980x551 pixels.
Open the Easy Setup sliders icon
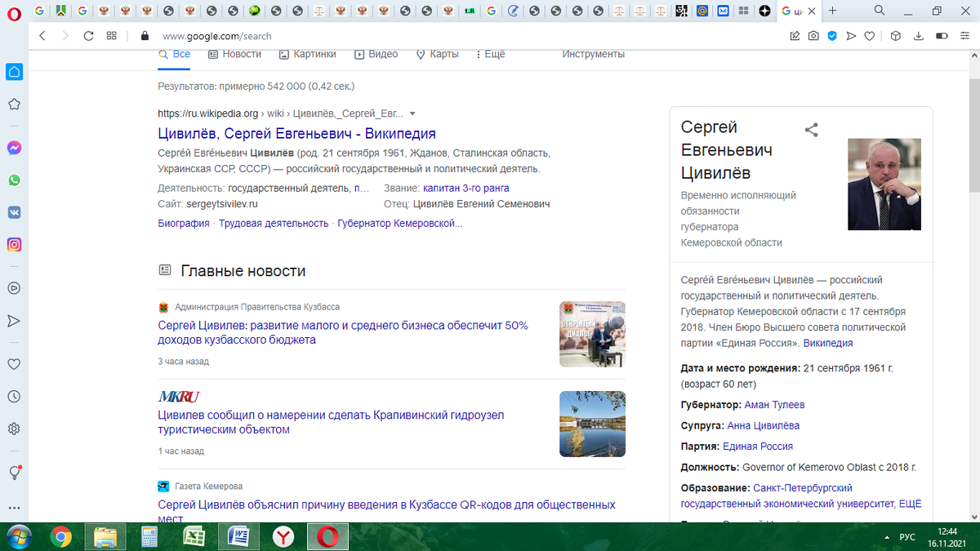coord(965,36)
